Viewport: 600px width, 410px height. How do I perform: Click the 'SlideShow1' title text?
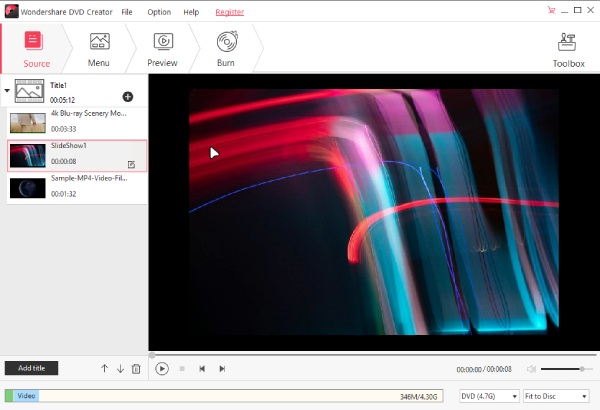tap(69, 145)
